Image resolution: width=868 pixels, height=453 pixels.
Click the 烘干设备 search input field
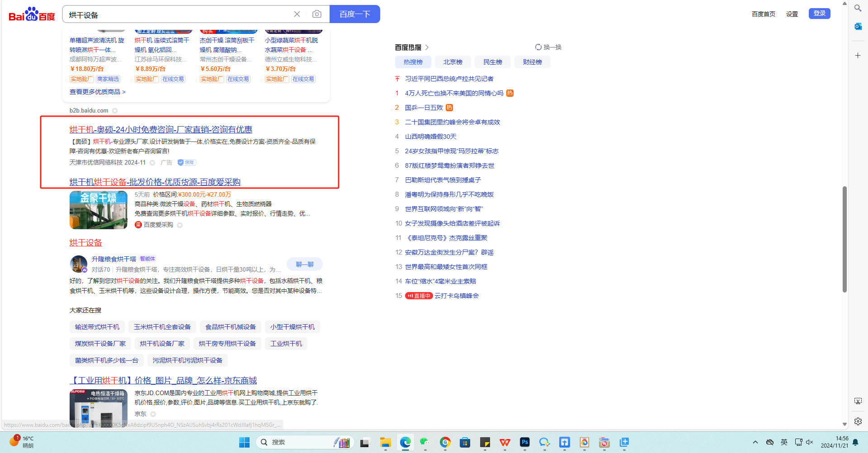pos(176,14)
